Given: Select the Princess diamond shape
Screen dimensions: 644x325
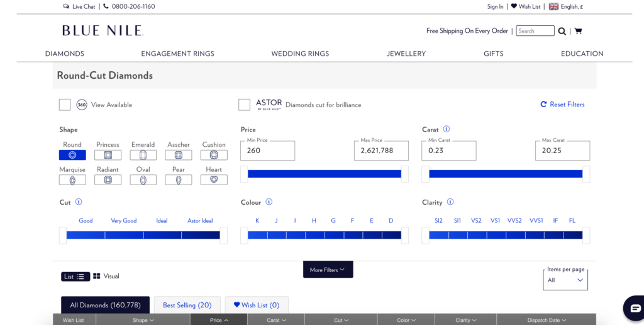Looking at the screenshot, I should tap(108, 155).
